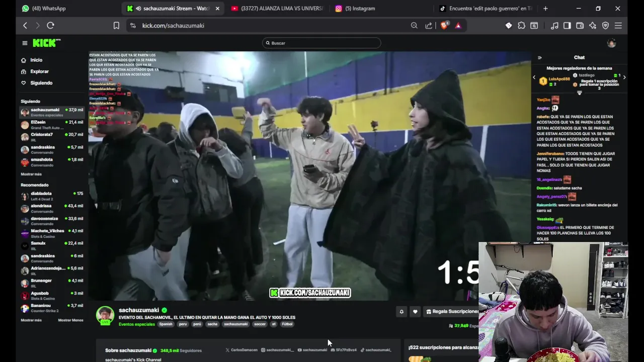
Task: Toggle the browser sidebar panel icon
Action: tap(567, 25)
